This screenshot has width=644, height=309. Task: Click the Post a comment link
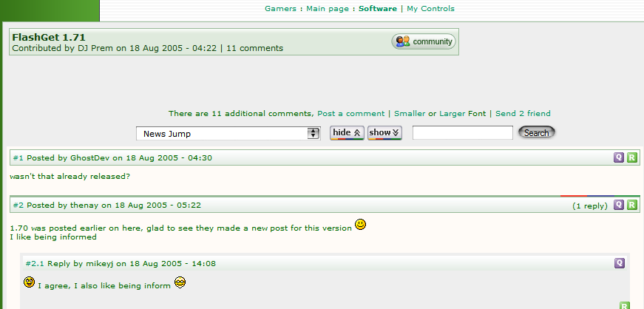350,113
